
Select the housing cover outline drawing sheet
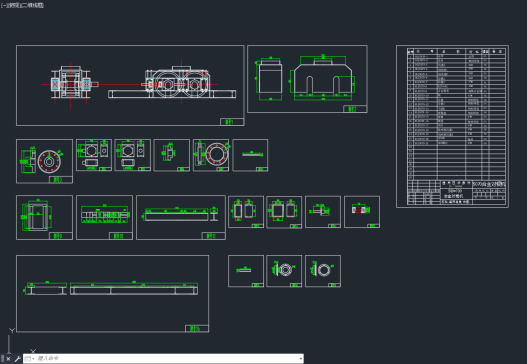307,79
